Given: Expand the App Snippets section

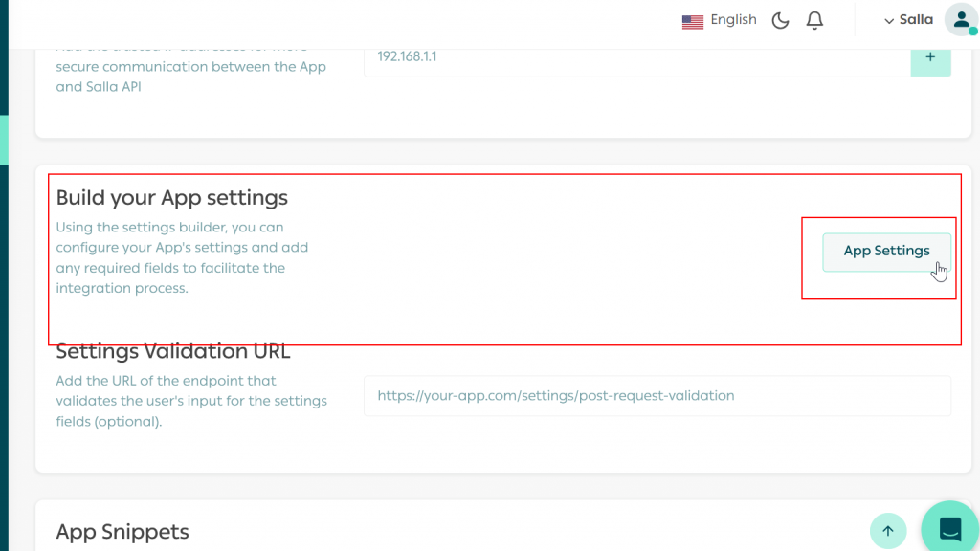Looking at the screenshot, I should [122, 531].
